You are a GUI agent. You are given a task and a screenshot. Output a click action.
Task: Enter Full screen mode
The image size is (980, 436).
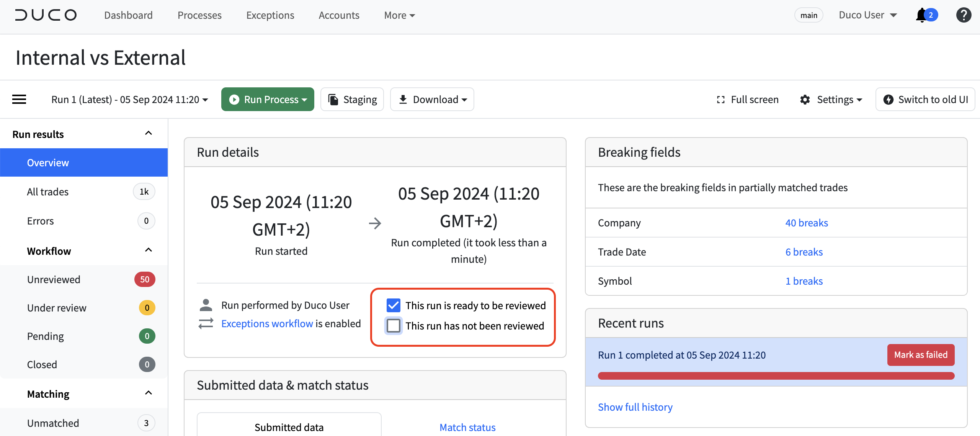[x=747, y=100]
